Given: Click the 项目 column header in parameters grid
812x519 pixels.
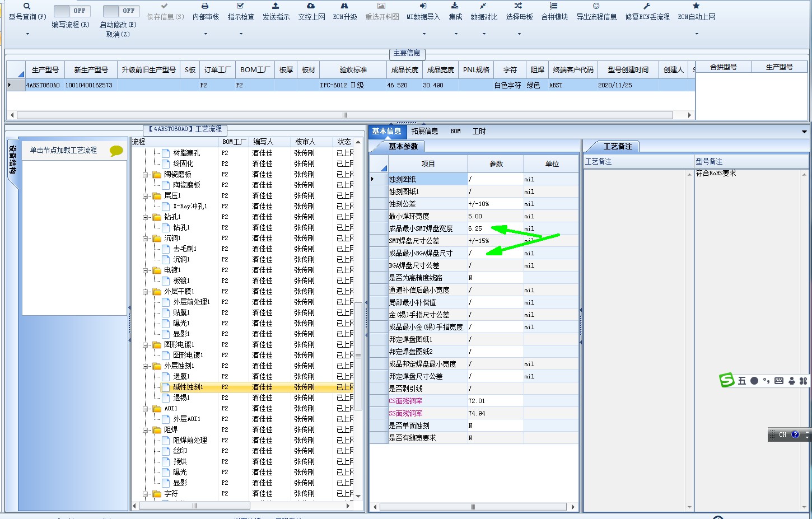Looking at the screenshot, I should click(x=428, y=164).
